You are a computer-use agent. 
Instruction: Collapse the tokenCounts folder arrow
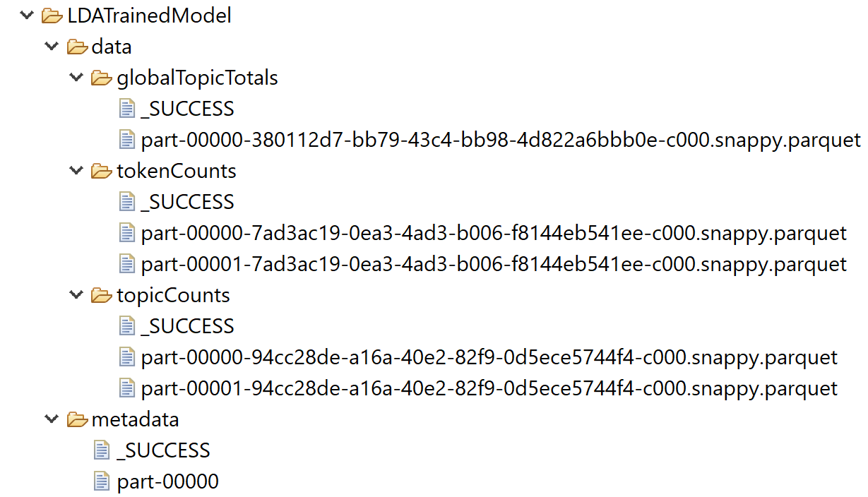[x=76, y=171]
